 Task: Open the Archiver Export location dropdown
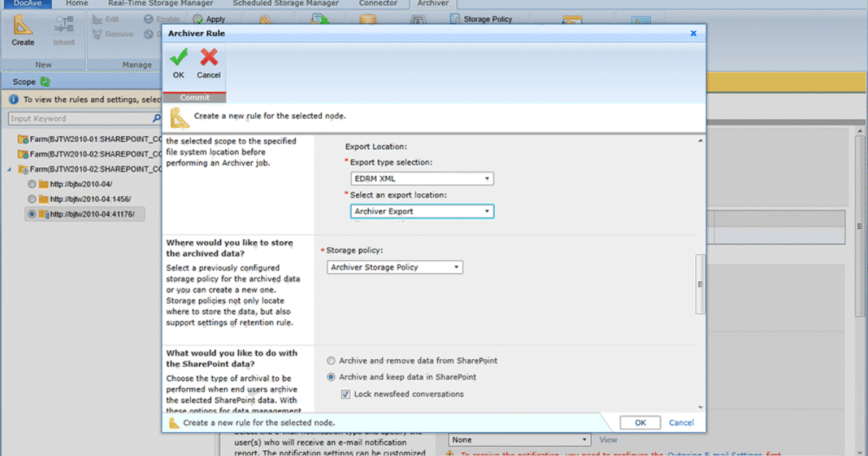(x=487, y=211)
